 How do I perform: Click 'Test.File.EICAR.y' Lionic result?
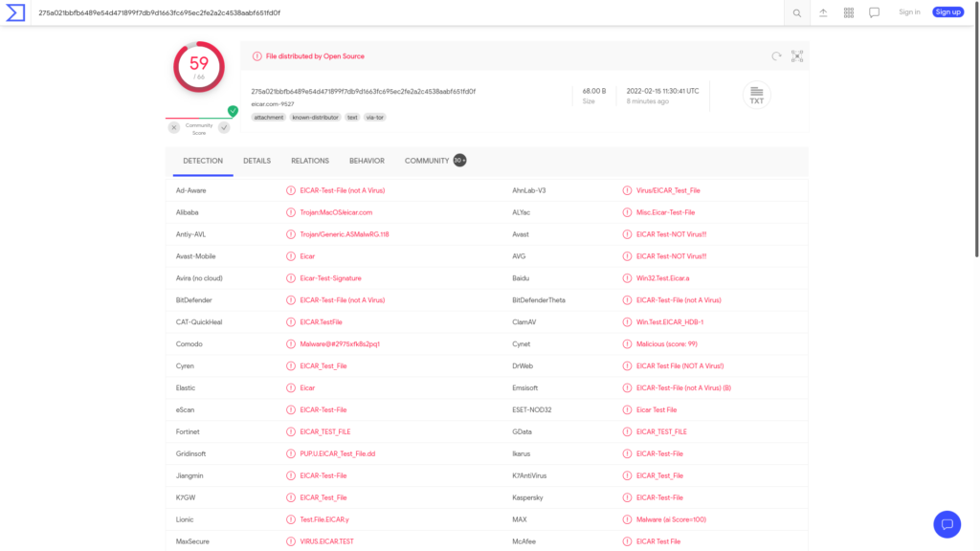pyautogui.click(x=324, y=519)
